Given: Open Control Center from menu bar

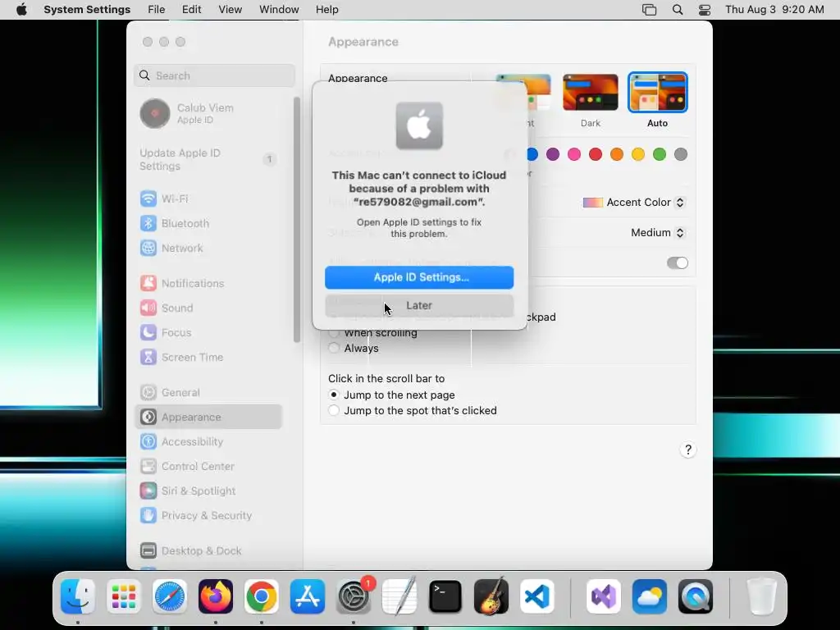Looking at the screenshot, I should click(705, 10).
